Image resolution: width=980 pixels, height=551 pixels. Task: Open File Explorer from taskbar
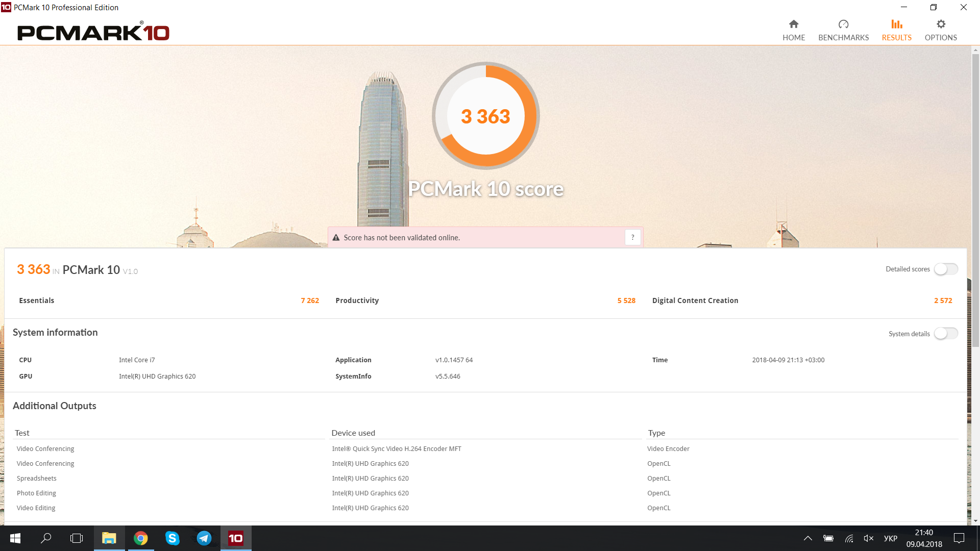tap(109, 538)
